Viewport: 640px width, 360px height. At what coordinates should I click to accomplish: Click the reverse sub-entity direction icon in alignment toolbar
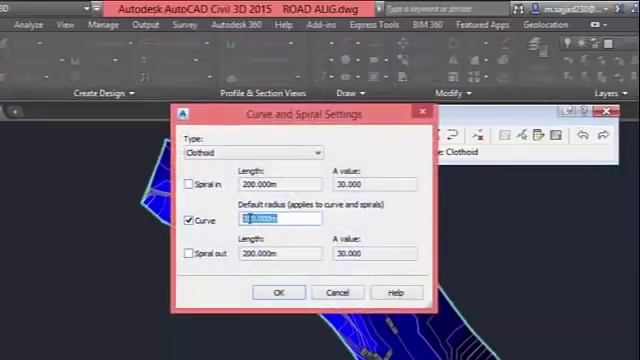click(x=452, y=135)
